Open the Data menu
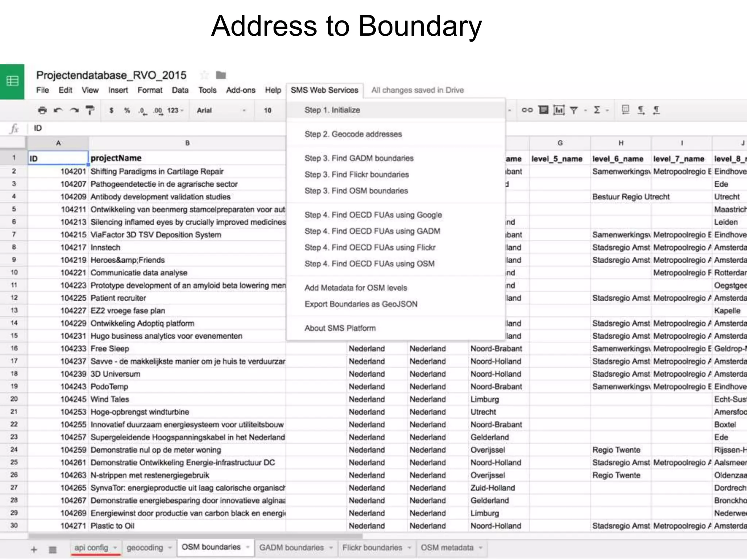The width and height of the screenshot is (747, 560). tap(180, 90)
